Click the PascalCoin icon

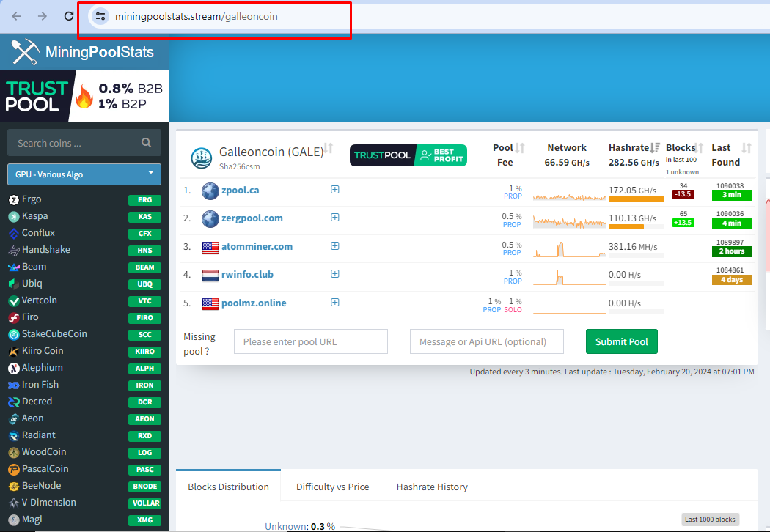(14, 469)
